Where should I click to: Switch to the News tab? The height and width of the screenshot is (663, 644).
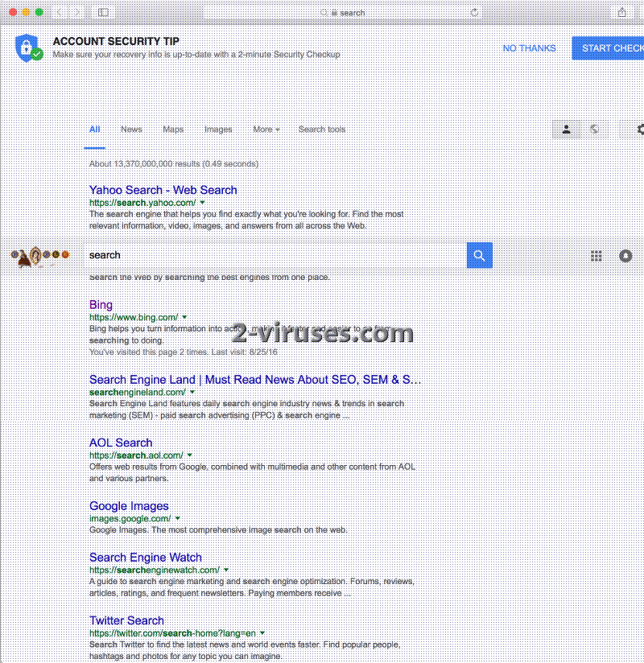131,130
